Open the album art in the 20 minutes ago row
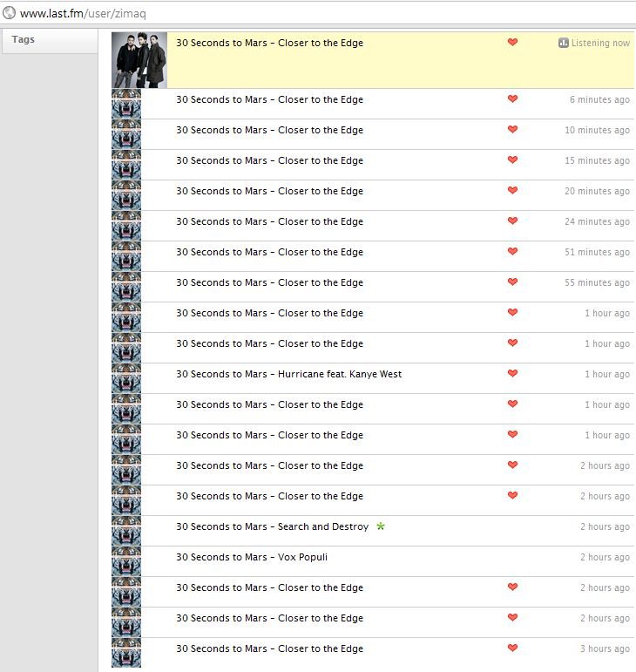Image resolution: width=636 pixels, height=672 pixels. [x=126, y=195]
